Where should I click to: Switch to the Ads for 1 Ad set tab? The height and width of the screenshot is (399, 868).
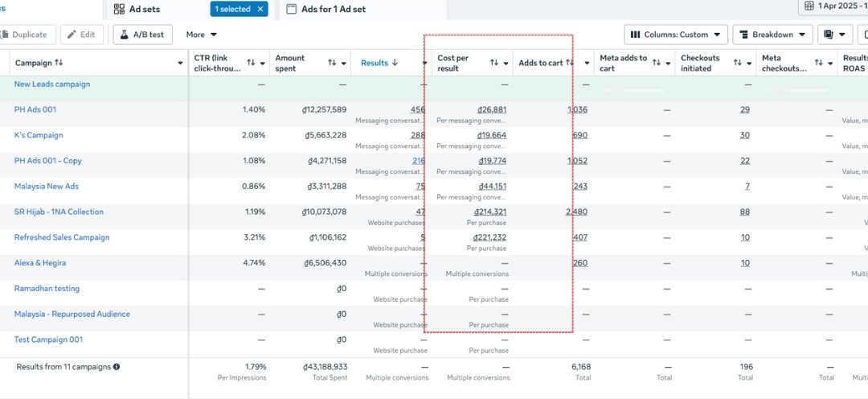pyautogui.click(x=333, y=9)
